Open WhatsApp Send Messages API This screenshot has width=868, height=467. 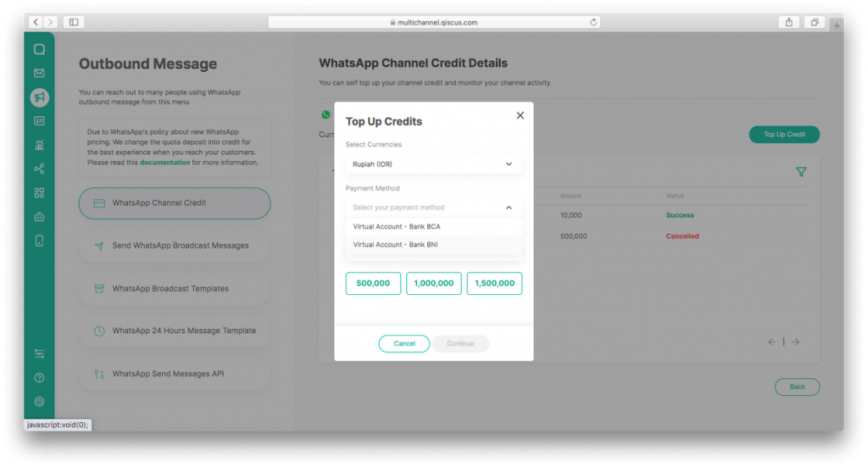[x=175, y=374]
